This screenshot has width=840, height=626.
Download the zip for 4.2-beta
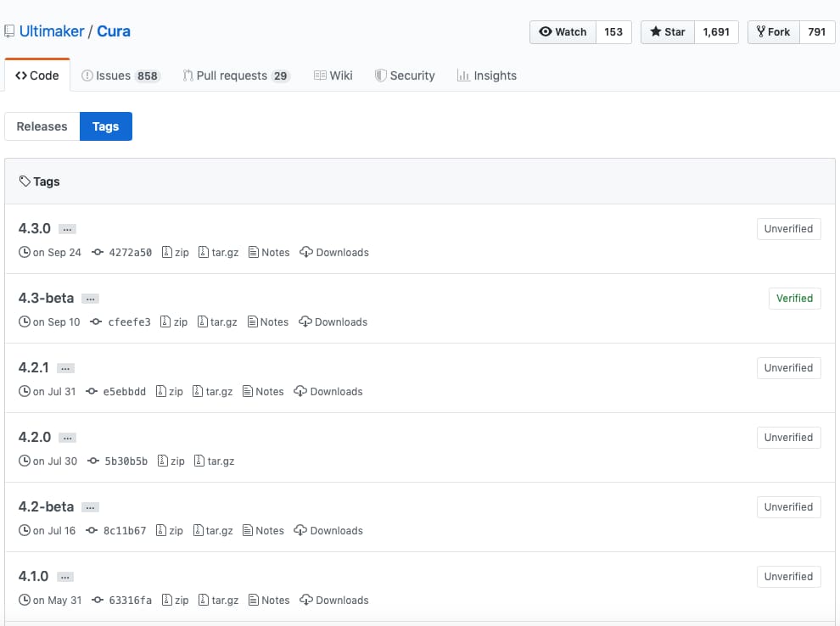pos(170,531)
